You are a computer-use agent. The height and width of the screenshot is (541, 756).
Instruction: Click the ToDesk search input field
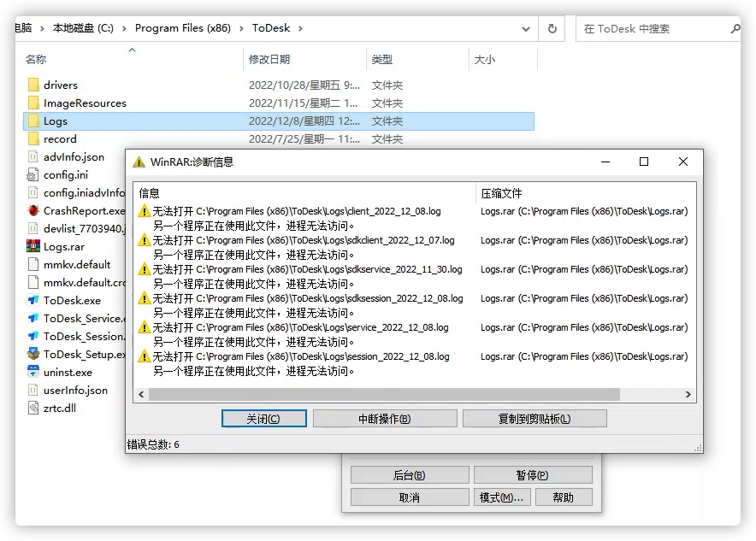point(652,28)
